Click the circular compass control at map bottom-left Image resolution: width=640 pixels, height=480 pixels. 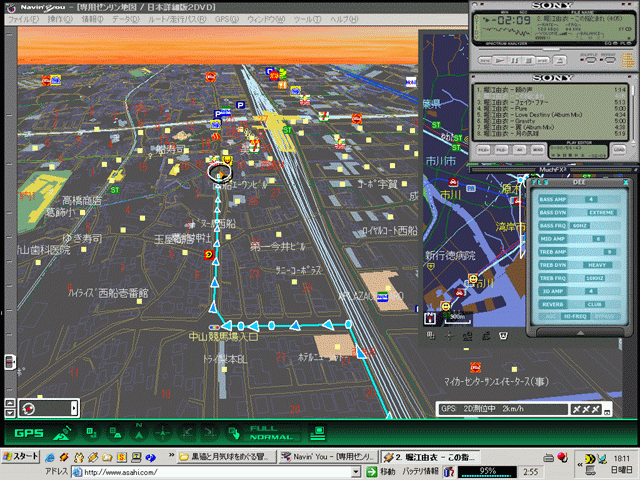pyautogui.click(x=28, y=408)
